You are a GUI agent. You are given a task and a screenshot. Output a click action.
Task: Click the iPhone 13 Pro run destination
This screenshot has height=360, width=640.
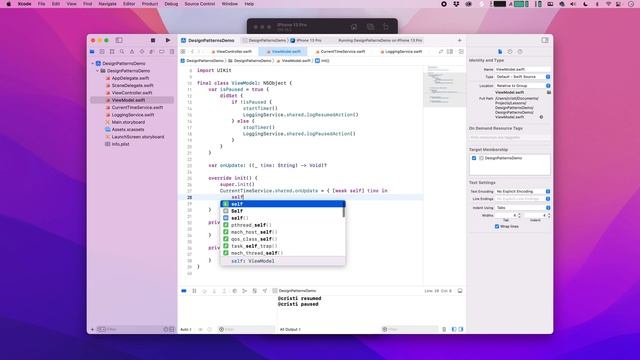tap(309, 40)
